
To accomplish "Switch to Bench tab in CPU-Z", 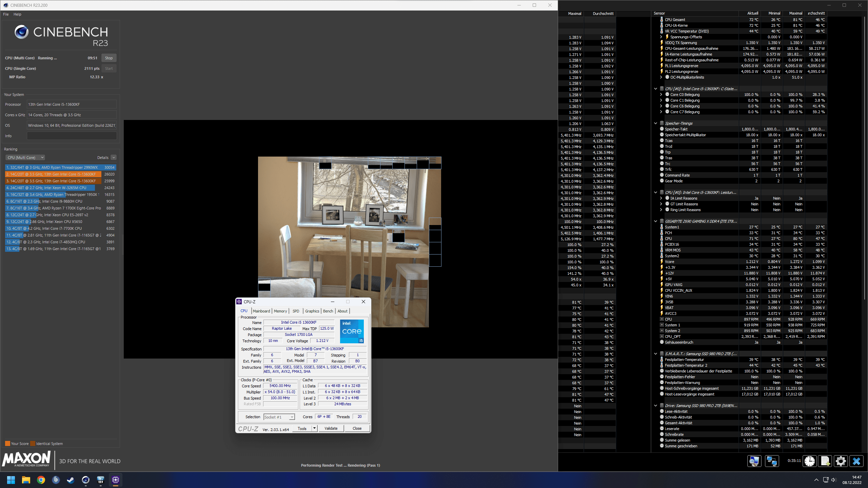I will [x=328, y=311].
